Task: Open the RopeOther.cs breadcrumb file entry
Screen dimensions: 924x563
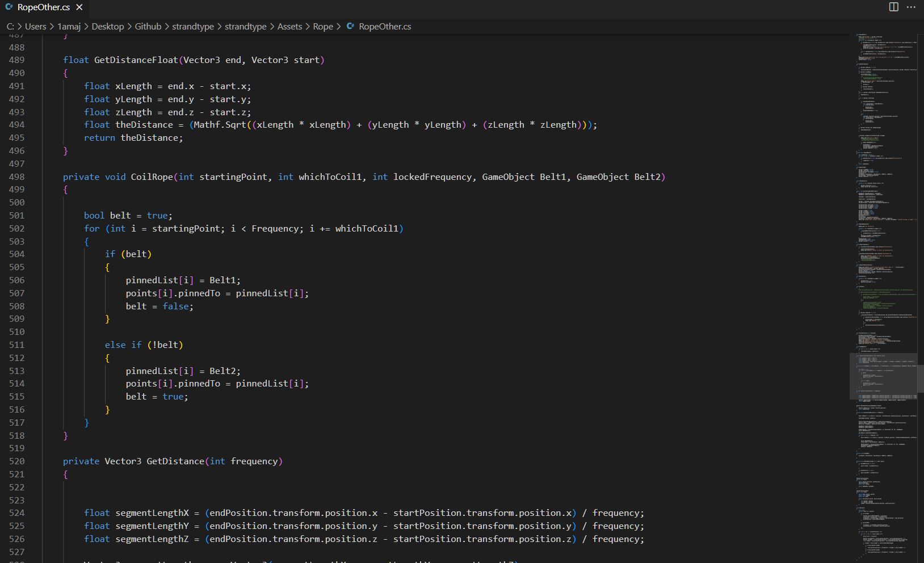Action: click(385, 26)
